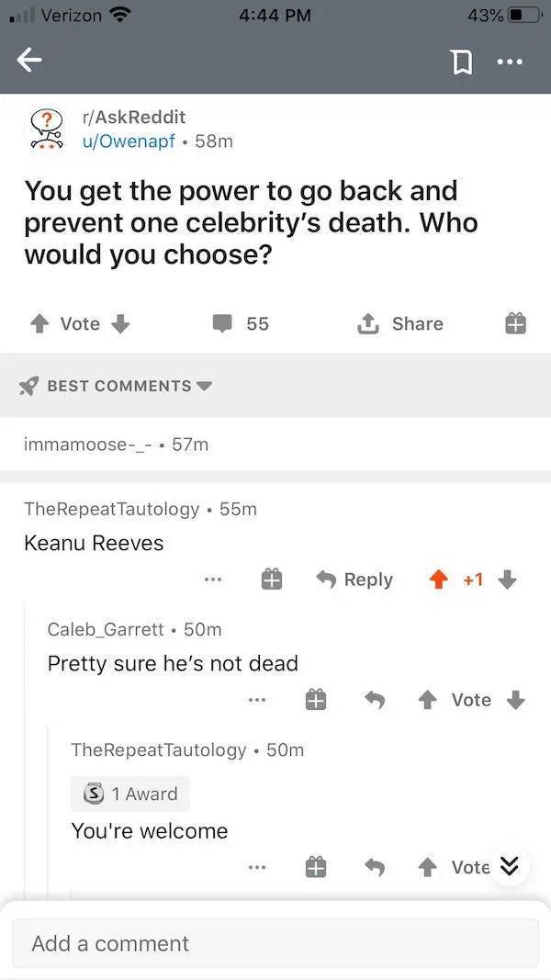Viewport: 551px width, 980px height.
Task: Jump to next comment double-chevron button
Action: pos(510,865)
